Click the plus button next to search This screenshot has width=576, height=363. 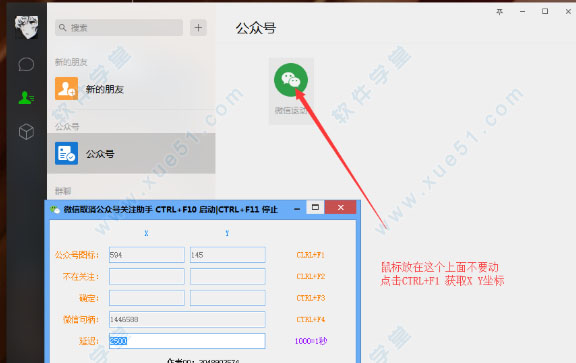(198, 28)
